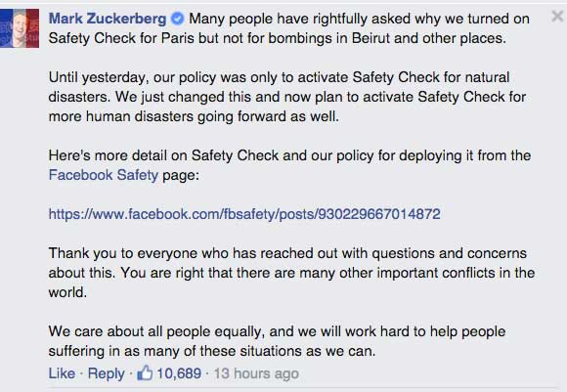Click the word 'world.' ending the fourth paragraph

67,292
